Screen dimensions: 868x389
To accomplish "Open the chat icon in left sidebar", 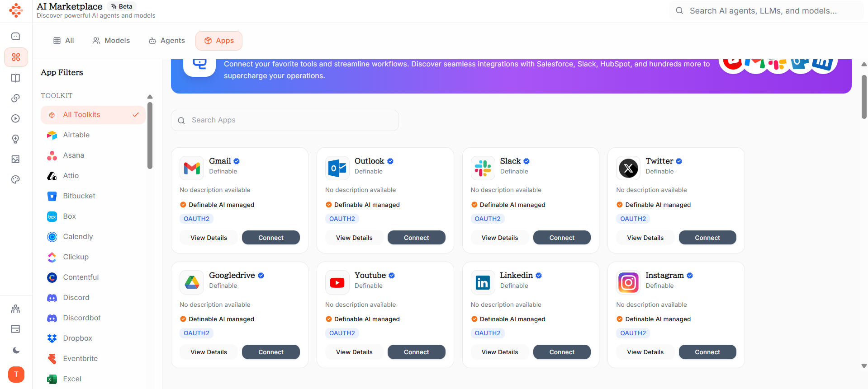I will [x=16, y=36].
